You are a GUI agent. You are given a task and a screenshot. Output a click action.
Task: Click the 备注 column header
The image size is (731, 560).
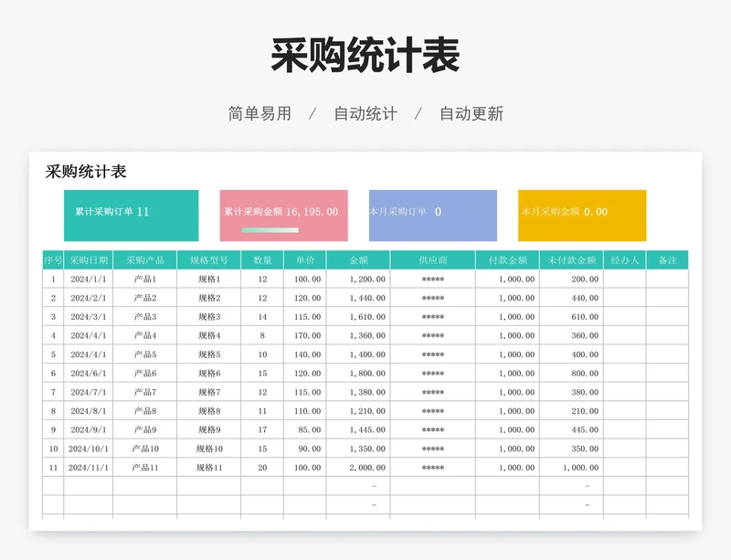(668, 260)
